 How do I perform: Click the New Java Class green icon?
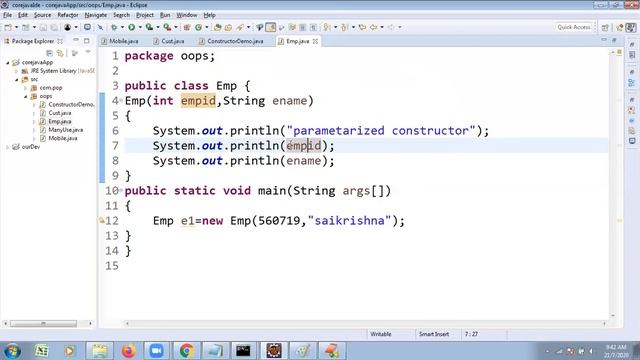click(x=198, y=27)
